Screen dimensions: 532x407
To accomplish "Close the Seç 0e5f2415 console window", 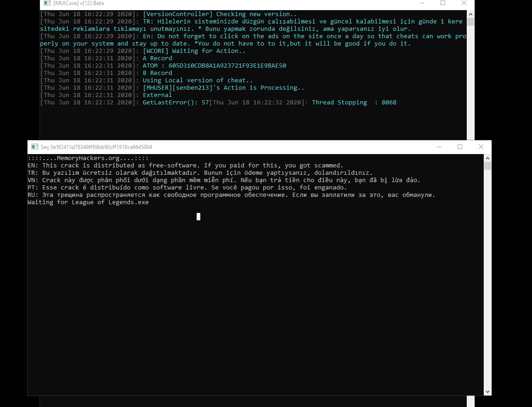I will [481, 147].
